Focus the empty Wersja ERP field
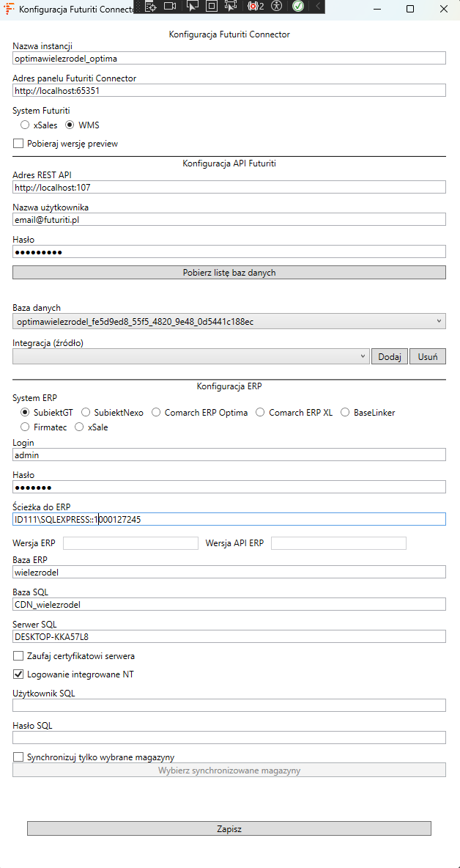This screenshot has height=868, width=460. (x=130, y=543)
